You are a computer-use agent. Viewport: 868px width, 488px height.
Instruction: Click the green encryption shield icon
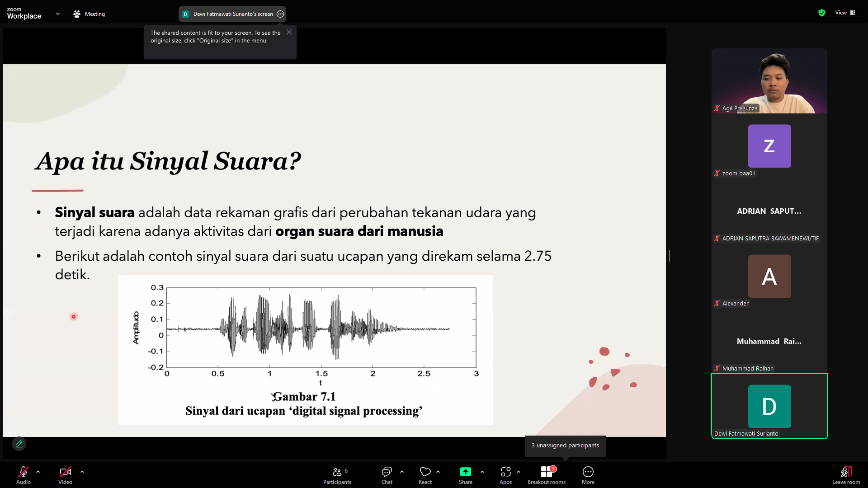[822, 13]
